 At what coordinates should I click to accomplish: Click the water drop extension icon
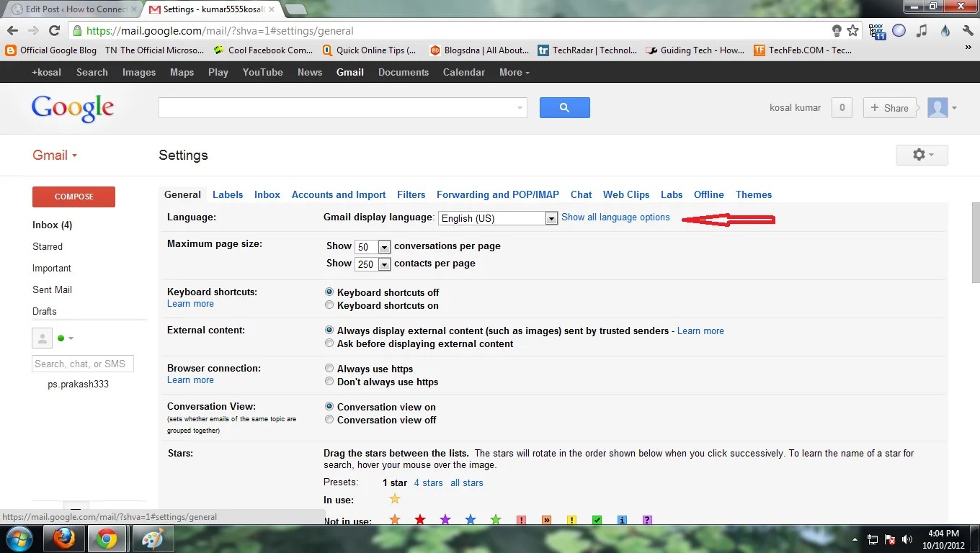tap(944, 31)
